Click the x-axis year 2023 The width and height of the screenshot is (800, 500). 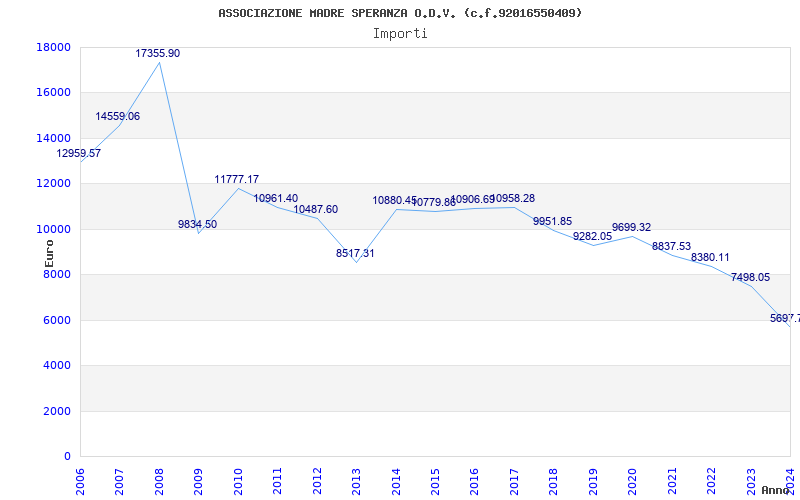click(751, 481)
